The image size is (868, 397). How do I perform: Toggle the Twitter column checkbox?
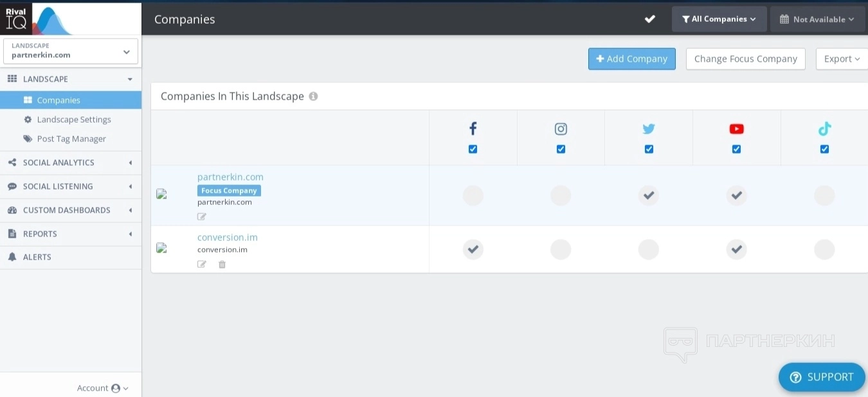(x=649, y=149)
